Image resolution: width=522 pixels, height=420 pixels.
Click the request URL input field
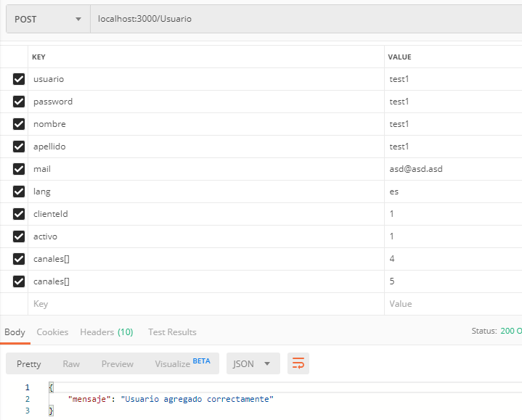point(305,19)
